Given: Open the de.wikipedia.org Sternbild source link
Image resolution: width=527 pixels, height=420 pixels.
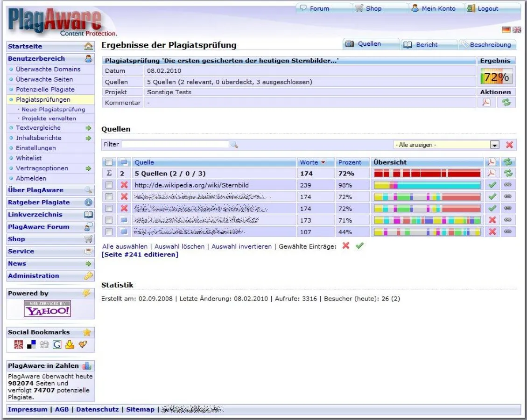Looking at the screenshot, I should coord(191,185).
